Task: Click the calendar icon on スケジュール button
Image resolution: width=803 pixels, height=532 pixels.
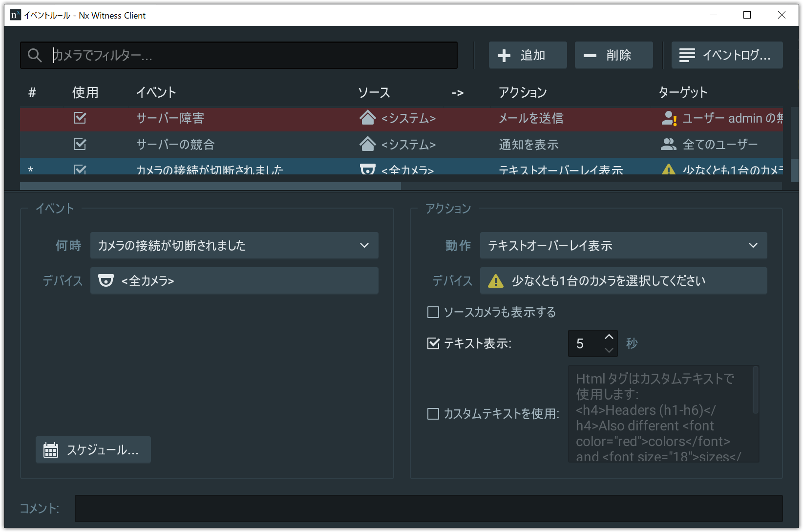Action: click(x=51, y=450)
